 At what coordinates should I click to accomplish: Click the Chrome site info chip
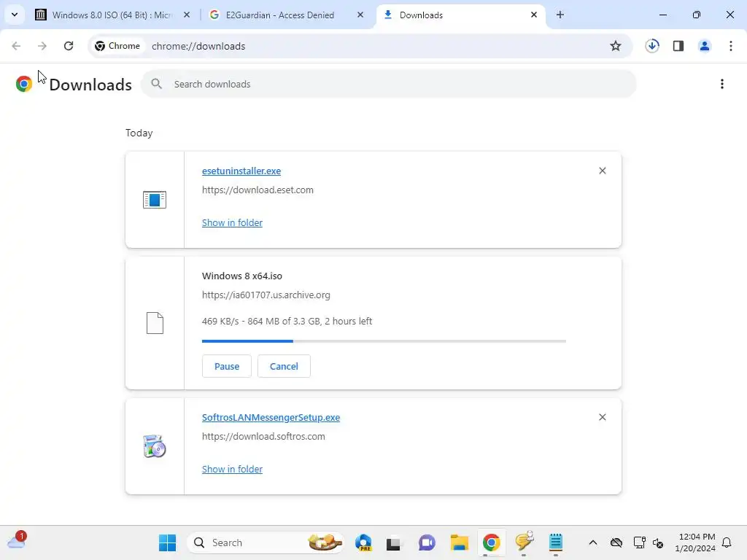point(117,46)
